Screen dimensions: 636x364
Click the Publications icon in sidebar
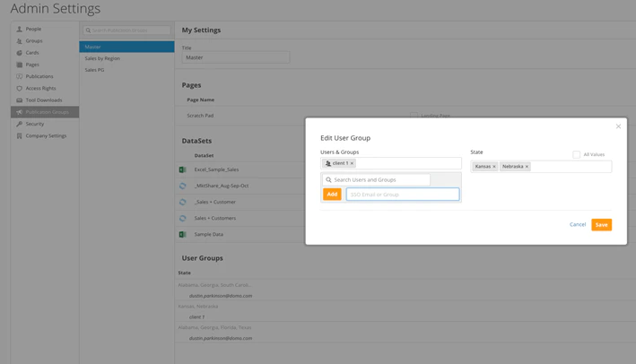(19, 76)
